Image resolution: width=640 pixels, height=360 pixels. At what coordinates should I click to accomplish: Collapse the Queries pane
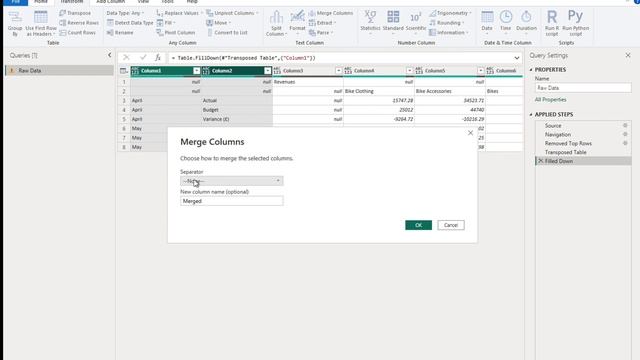[109, 55]
